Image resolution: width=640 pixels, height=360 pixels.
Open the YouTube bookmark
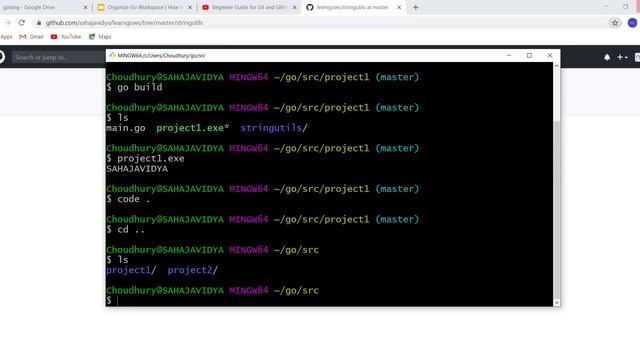click(66, 37)
